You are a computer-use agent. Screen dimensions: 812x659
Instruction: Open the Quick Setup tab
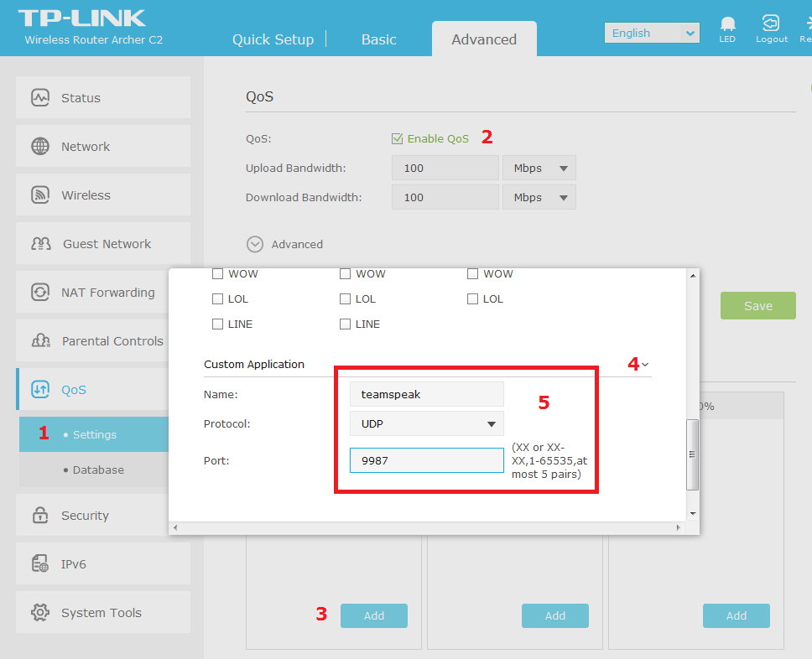[273, 39]
